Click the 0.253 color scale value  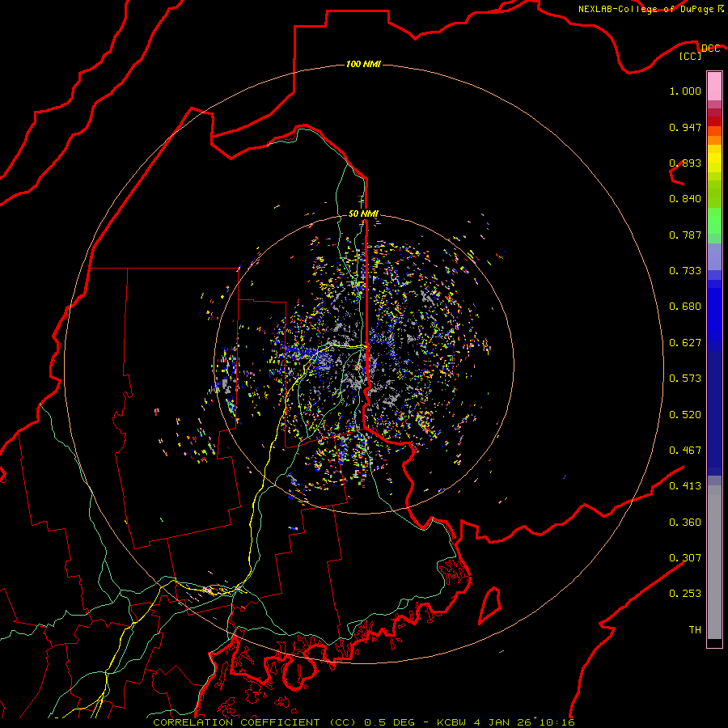685,594
